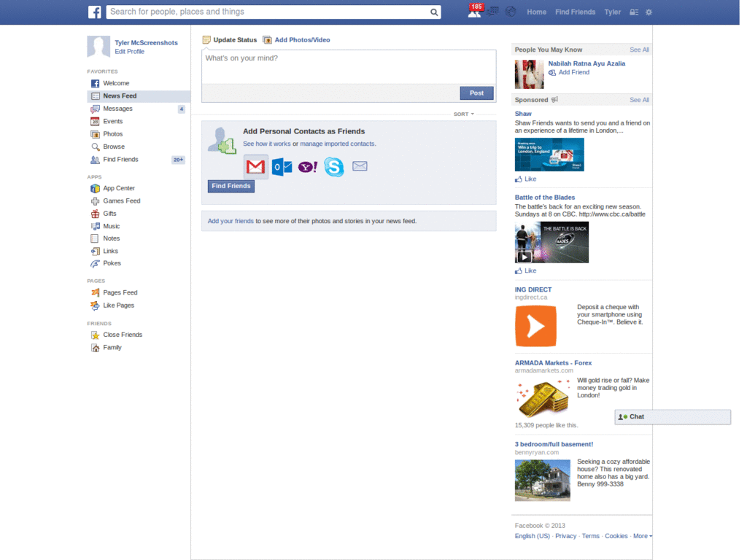The height and width of the screenshot is (560, 747).
Task: Go to Home in the top bar
Action: 536,12
